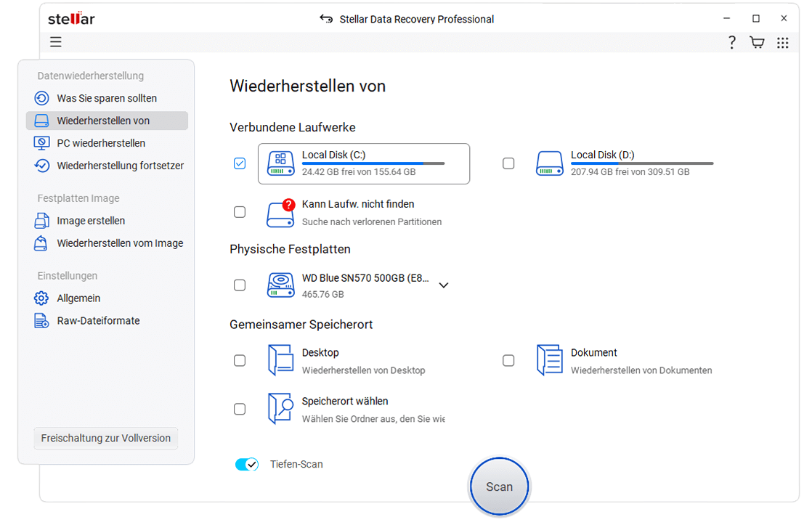The width and height of the screenshot is (812, 525).
Task: Click the shopping cart icon
Action: click(x=757, y=42)
